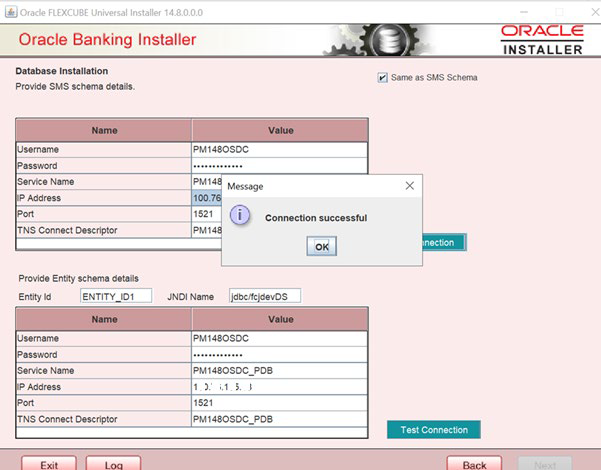The height and width of the screenshot is (472, 602).
Task: Toggle the Same as SMS Schema checkbox
Action: point(382,78)
